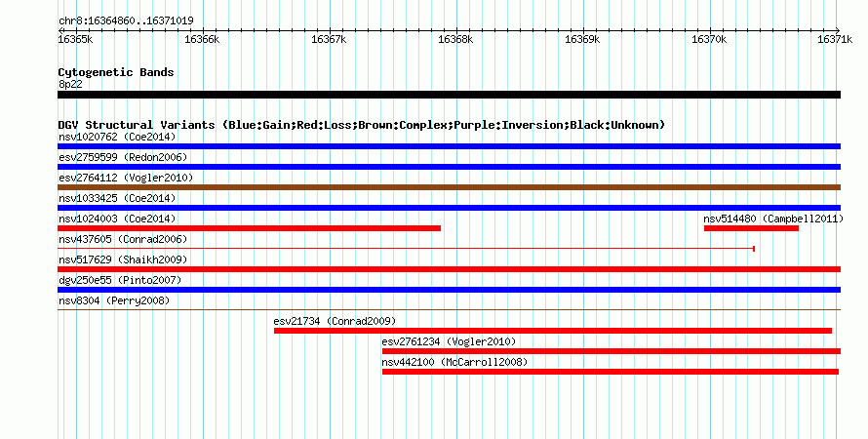Click the nsv1020762 (Coe2014) variant label
The height and width of the screenshot is (439, 868).
[117, 137]
